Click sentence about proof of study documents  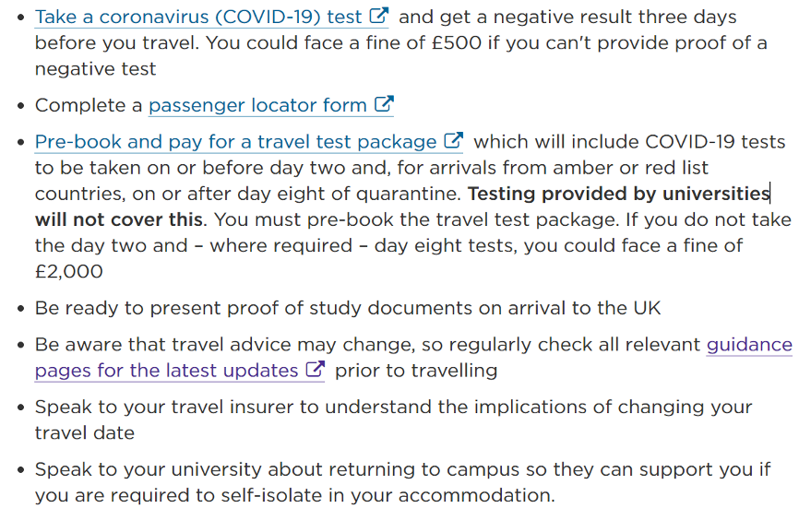(348, 309)
